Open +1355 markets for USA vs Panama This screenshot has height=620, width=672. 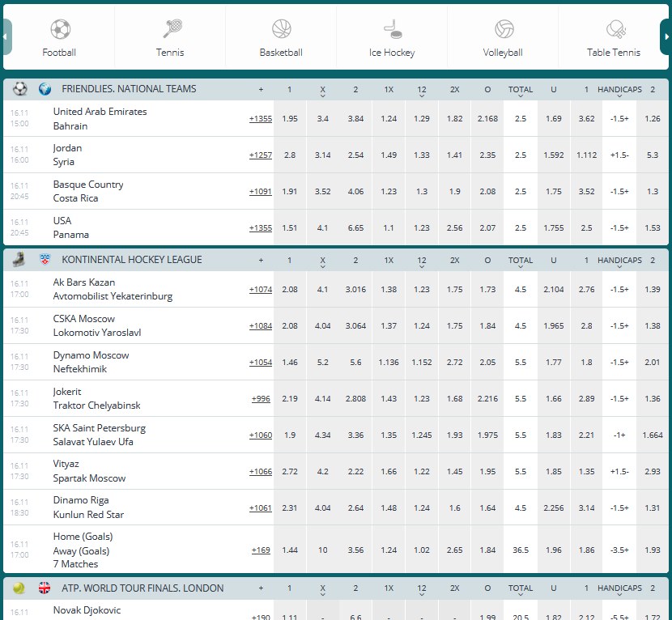pos(261,228)
